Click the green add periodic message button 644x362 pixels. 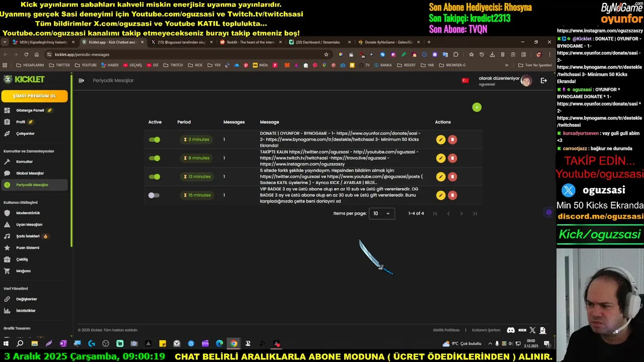click(477, 107)
